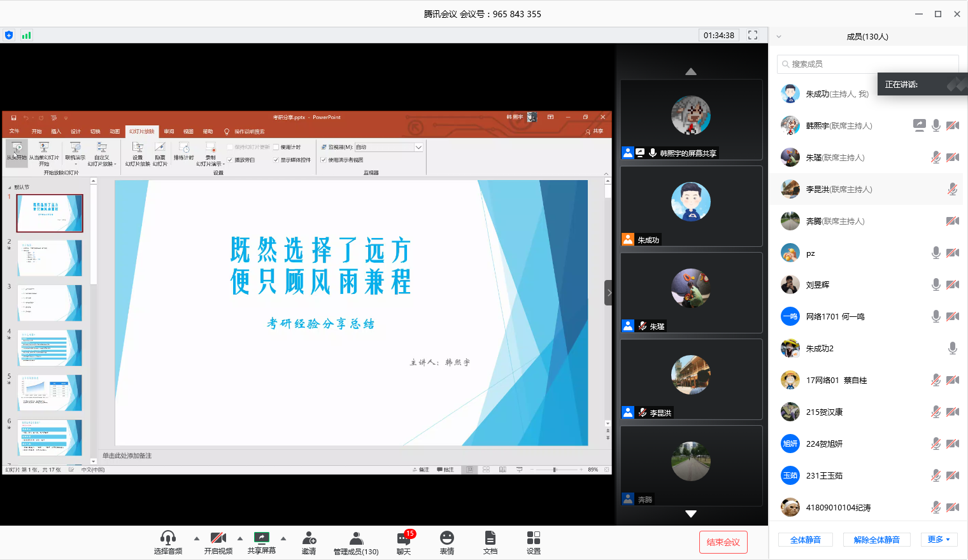This screenshot has height=560, width=968.
Task: Click the share screen icon in bottom toolbar
Action: tap(261, 538)
